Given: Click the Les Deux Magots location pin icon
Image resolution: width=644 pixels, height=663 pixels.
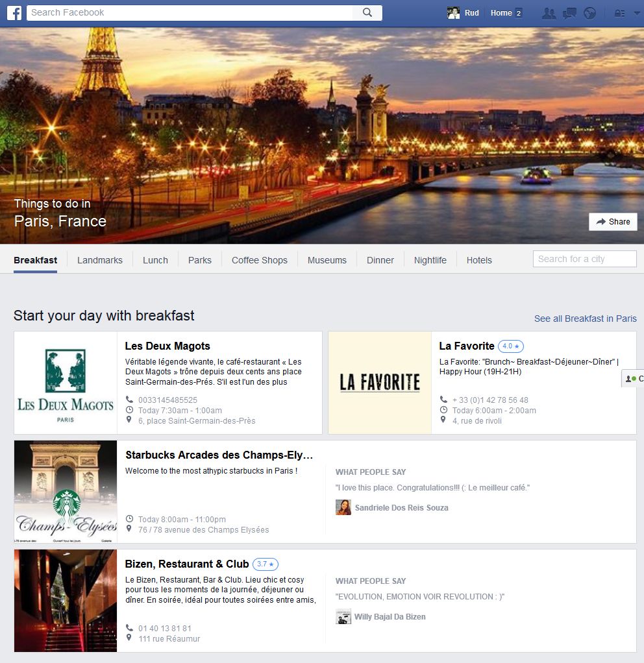Looking at the screenshot, I should 129,420.
